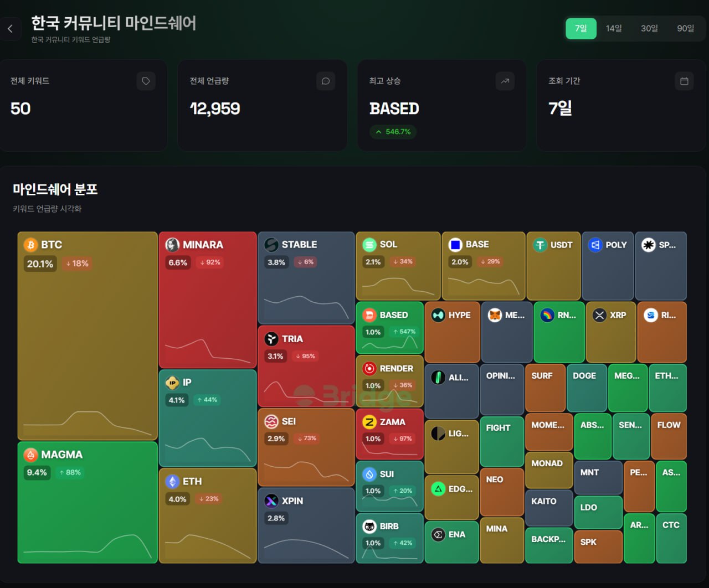Open the MNT treemap tile
Image resolution: width=709 pixels, height=588 pixels.
tap(598, 477)
